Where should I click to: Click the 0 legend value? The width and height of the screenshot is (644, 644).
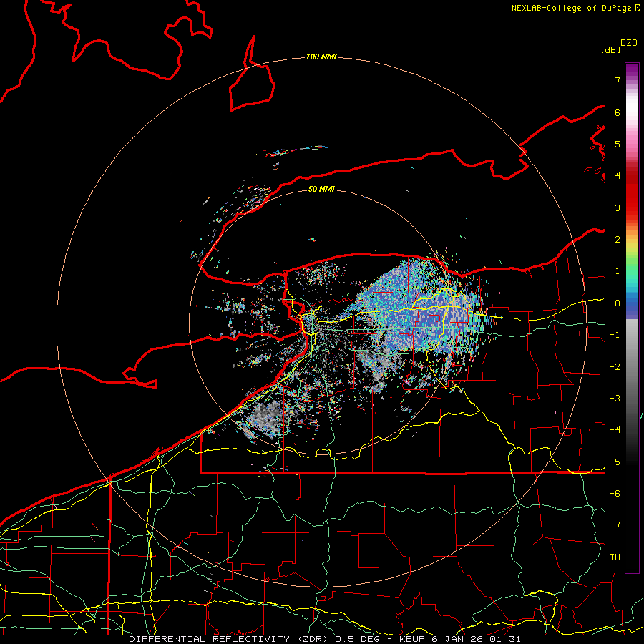click(x=618, y=303)
